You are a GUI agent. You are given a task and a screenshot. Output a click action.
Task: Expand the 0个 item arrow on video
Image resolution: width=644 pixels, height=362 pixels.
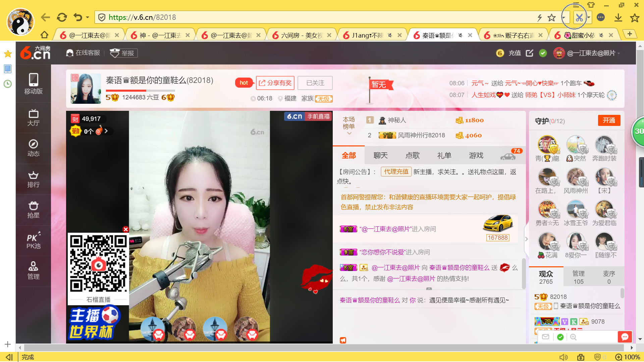(x=106, y=131)
